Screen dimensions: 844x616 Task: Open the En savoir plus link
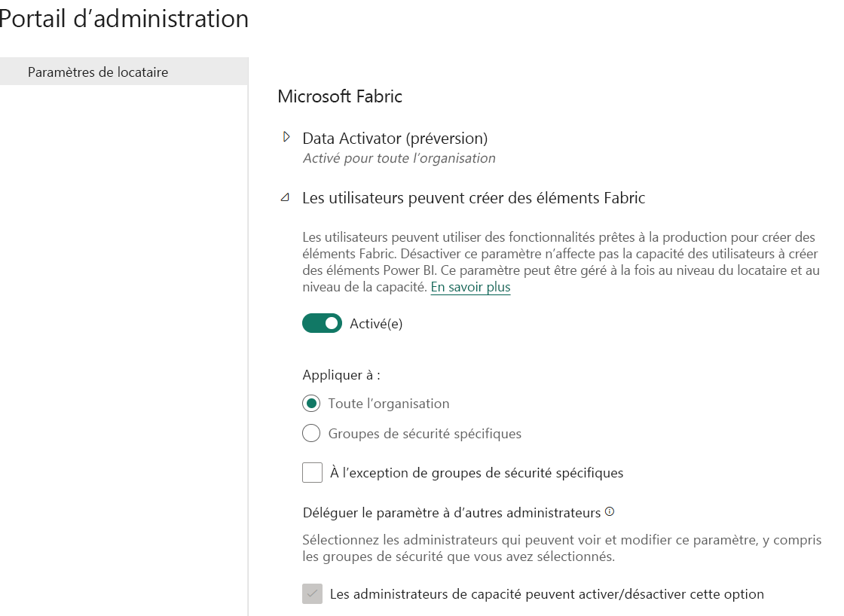point(470,287)
